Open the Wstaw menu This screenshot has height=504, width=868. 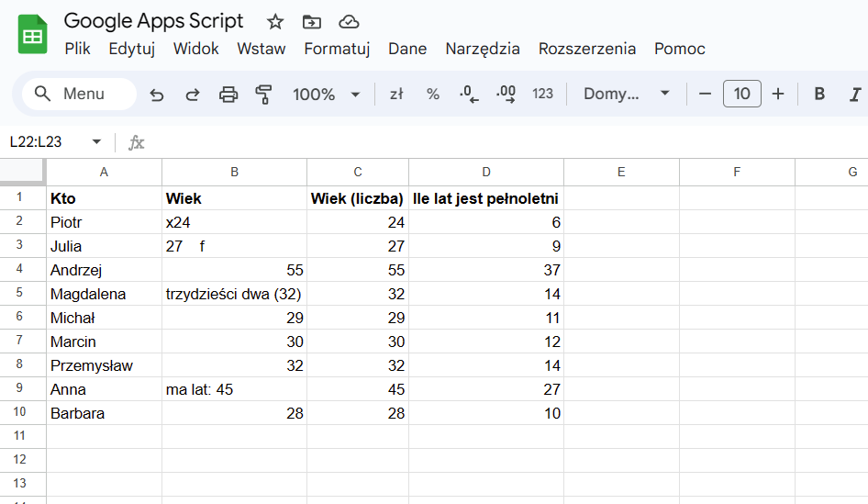[x=262, y=49]
